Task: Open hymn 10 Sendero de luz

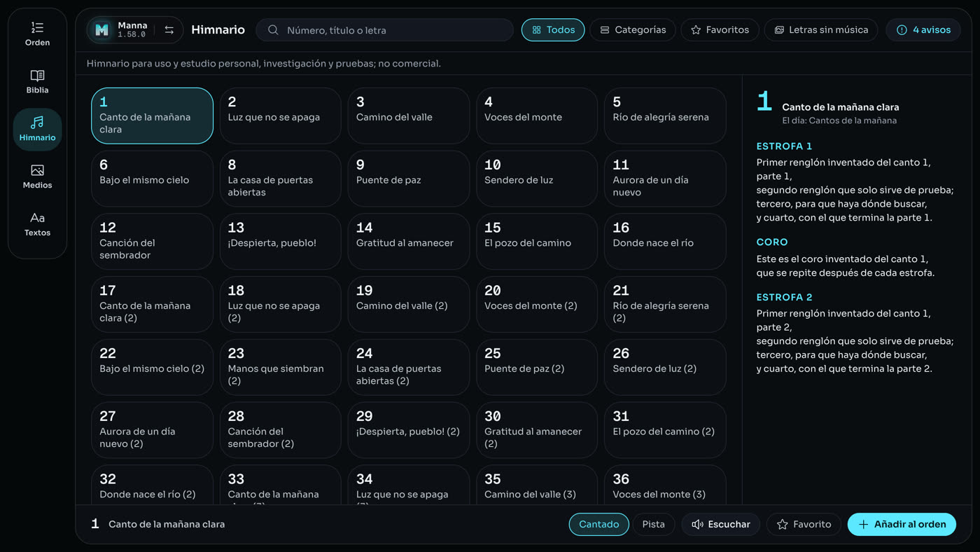Action: 537,179
